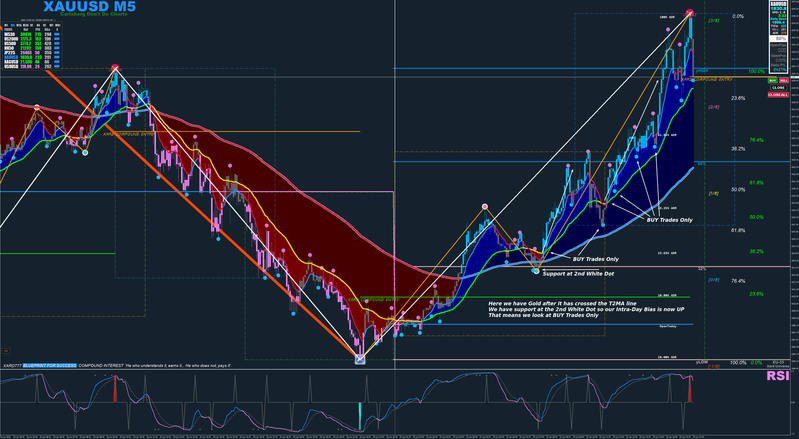Viewport: 799px width, 439px height.
Task: Click the boxed blue marker at the swing low
Action: [360, 360]
